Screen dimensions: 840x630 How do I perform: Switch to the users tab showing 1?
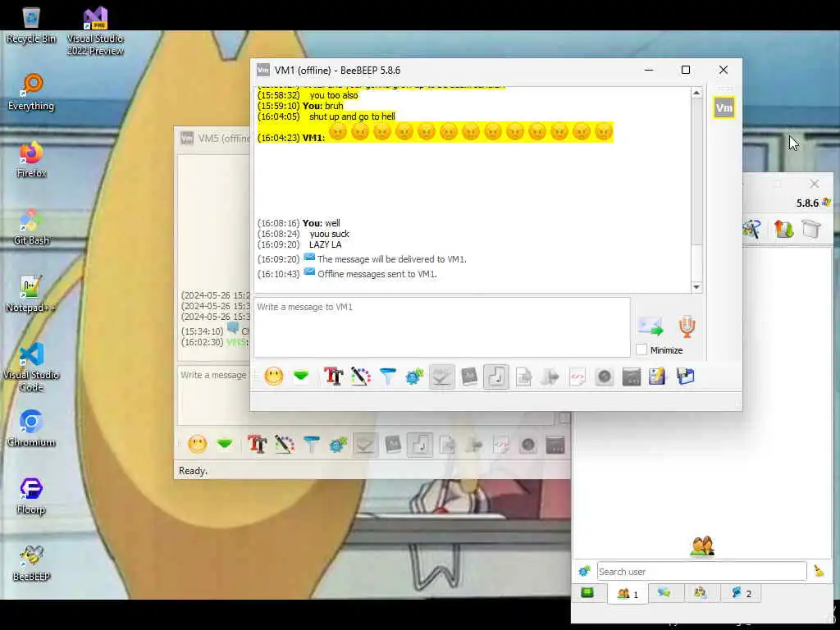pos(628,594)
